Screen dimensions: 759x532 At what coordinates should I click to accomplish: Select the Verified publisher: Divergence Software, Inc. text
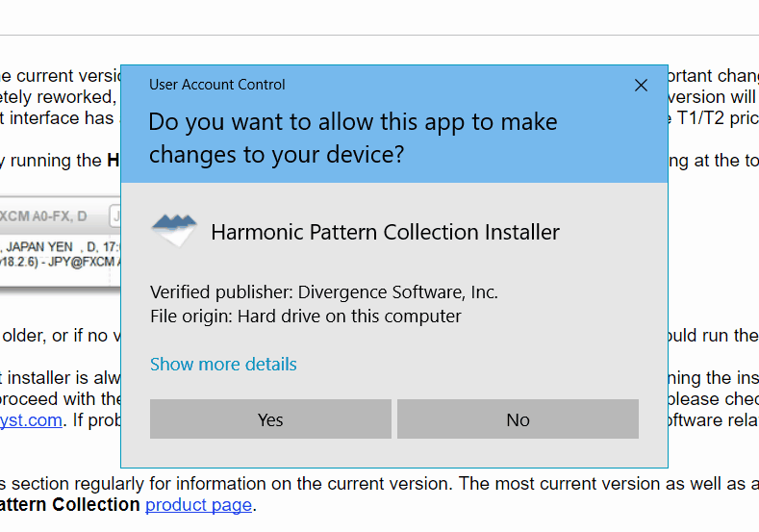pos(324,291)
